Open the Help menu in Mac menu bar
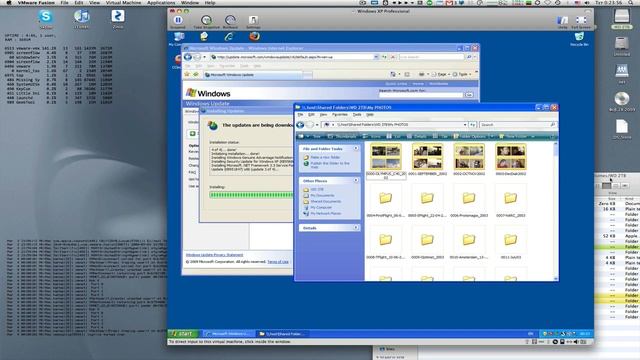The height and width of the screenshot is (360, 640). (210, 2)
